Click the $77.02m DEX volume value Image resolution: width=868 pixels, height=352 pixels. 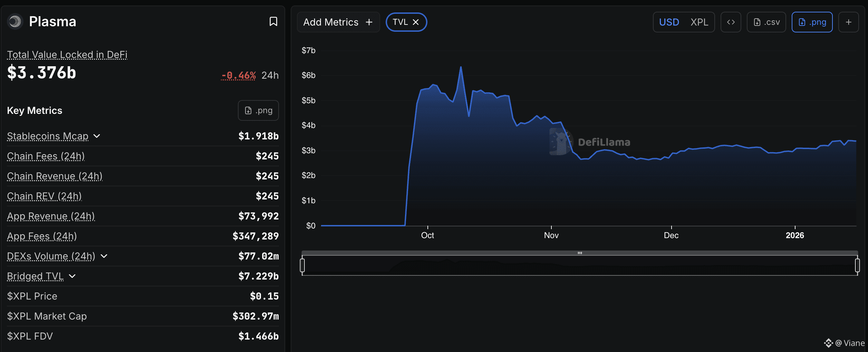coord(259,256)
